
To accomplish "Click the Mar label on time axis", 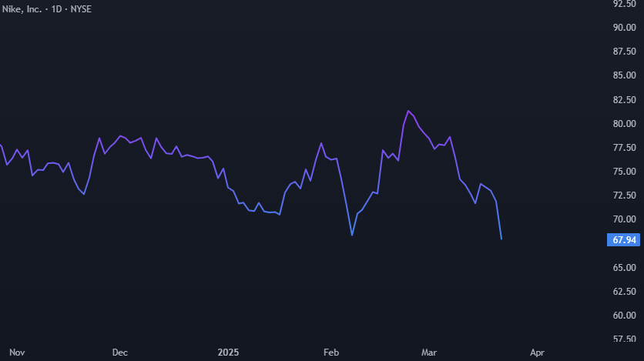I will pos(429,353).
